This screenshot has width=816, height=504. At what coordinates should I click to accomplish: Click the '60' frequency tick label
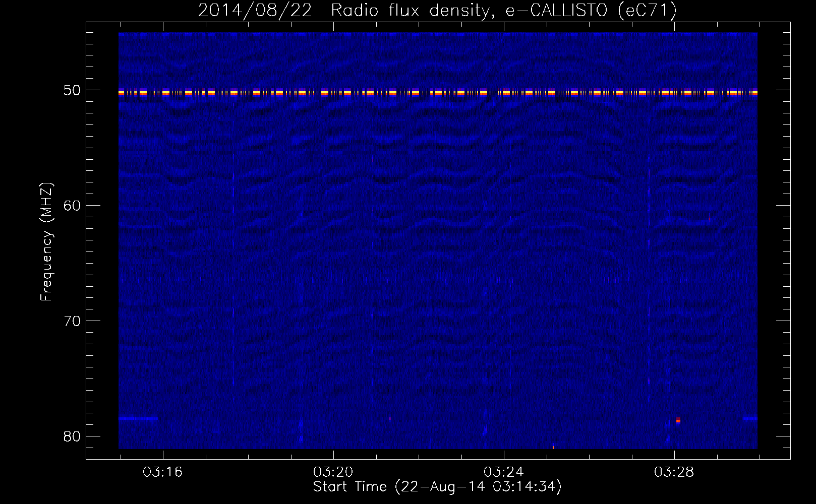click(x=72, y=206)
